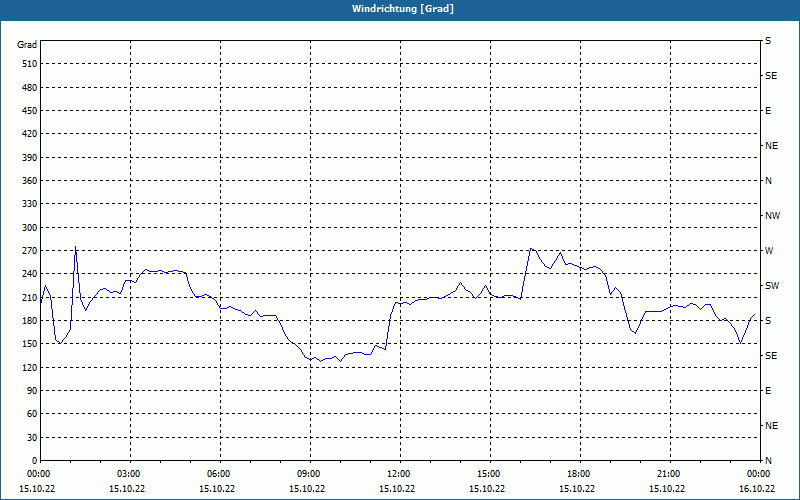Pick the y-axis value 210
Image resolution: width=800 pixels, height=500 pixels.
[x=30, y=297]
